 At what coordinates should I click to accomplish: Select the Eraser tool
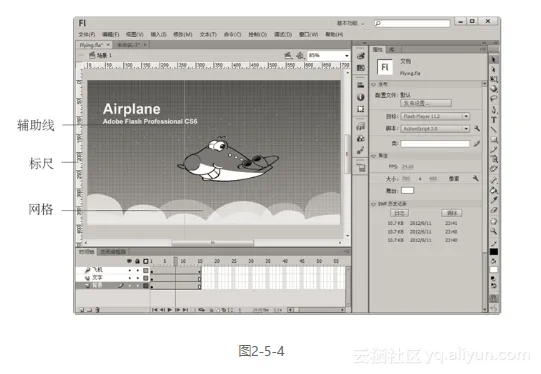(x=494, y=210)
